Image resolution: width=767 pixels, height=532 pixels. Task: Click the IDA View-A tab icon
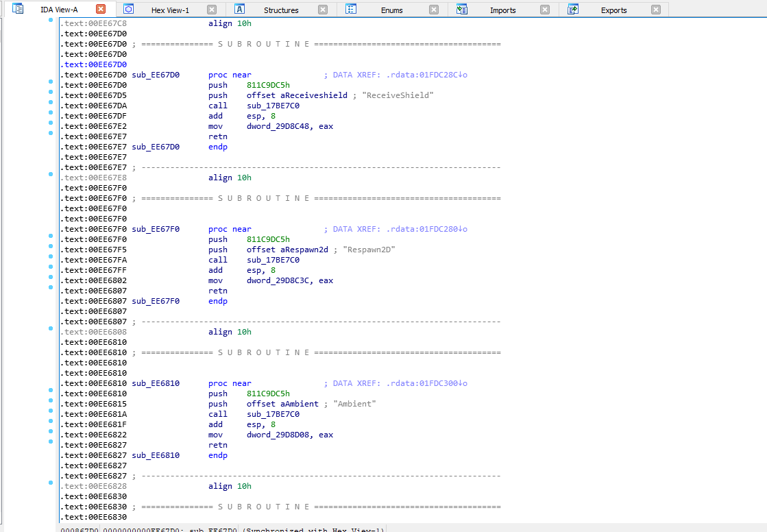point(18,9)
